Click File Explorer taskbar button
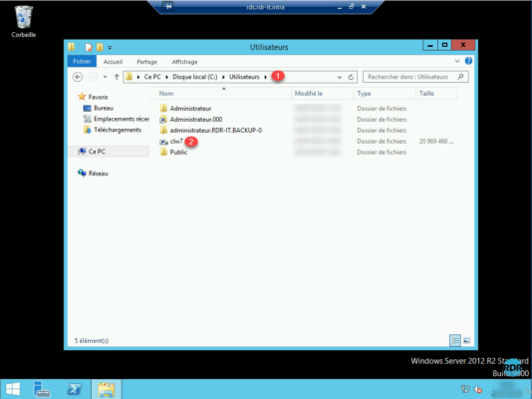Viewport: 532px width, 399px height. [x=107, y=389]
